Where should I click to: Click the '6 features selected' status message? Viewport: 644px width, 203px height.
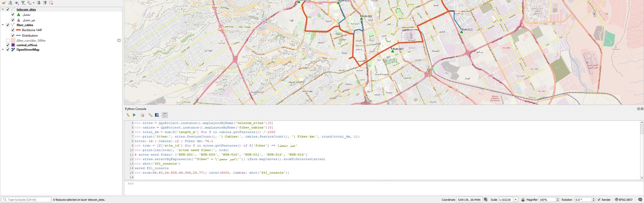click(x=79, y=200)
